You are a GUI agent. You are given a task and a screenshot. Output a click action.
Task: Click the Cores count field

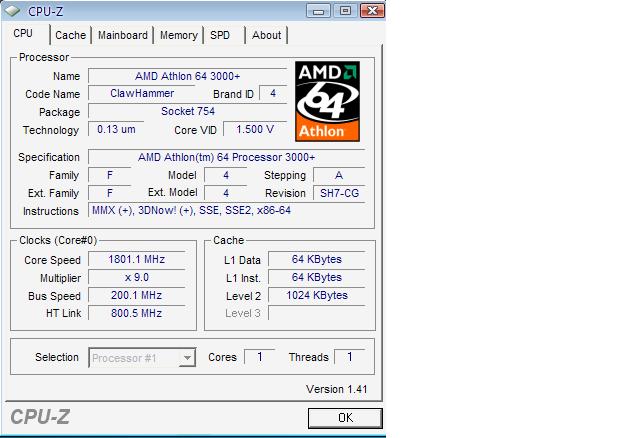coord(260,357)
